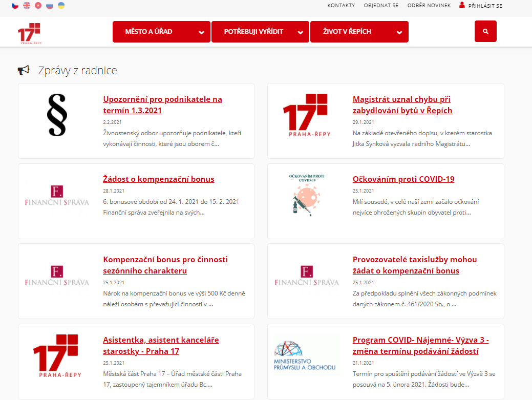This screenshot has height=400, width=532.
Task: Click the user icon beside Přihlásit se
Action: point(462,5)
